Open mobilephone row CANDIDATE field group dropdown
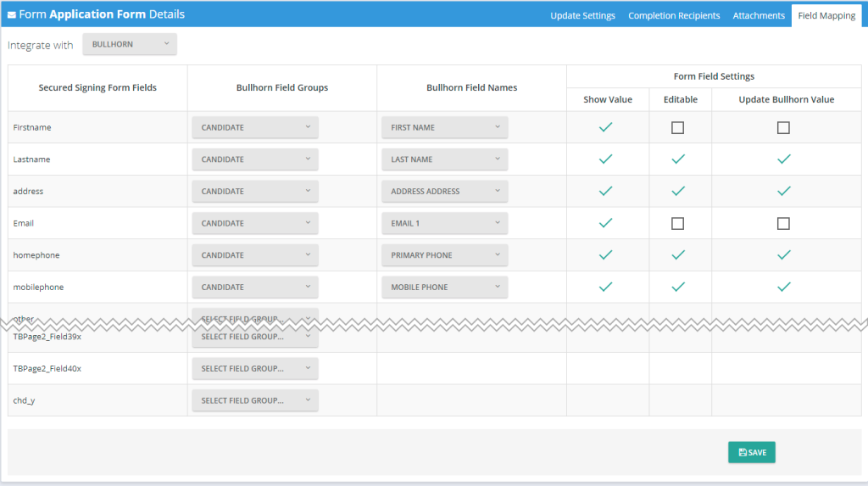 point(255,287)
